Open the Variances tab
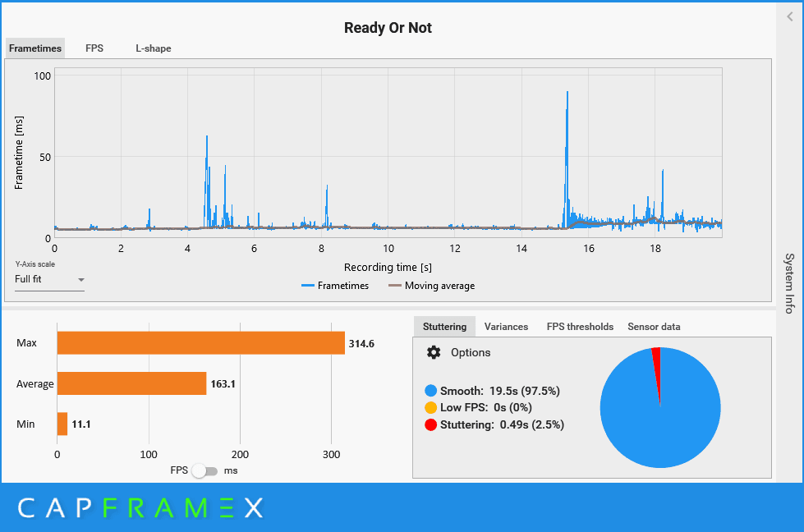Viewport: 804px width, 532px height. [x=506, y=327]
